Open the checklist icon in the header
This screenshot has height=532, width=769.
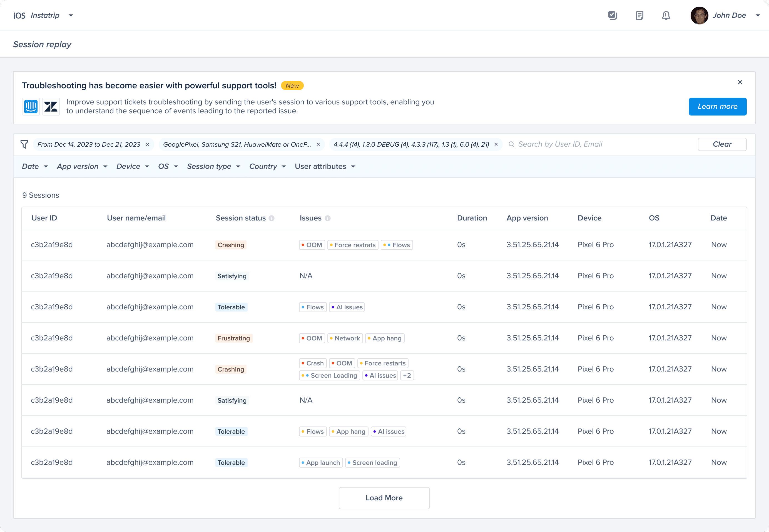pos(613,15)
